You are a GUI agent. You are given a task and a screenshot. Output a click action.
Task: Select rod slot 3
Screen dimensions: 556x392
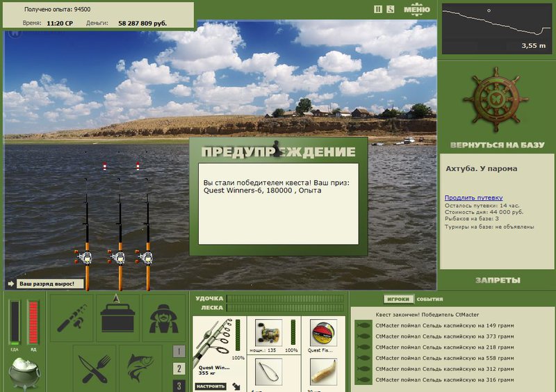179,386
